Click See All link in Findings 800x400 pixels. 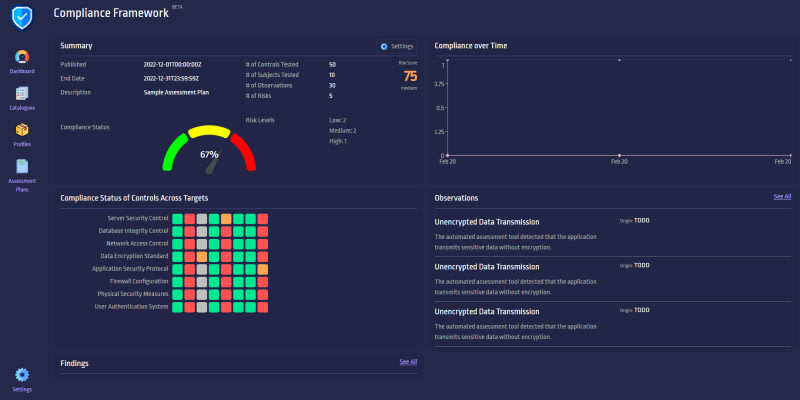tap(408, 362)
